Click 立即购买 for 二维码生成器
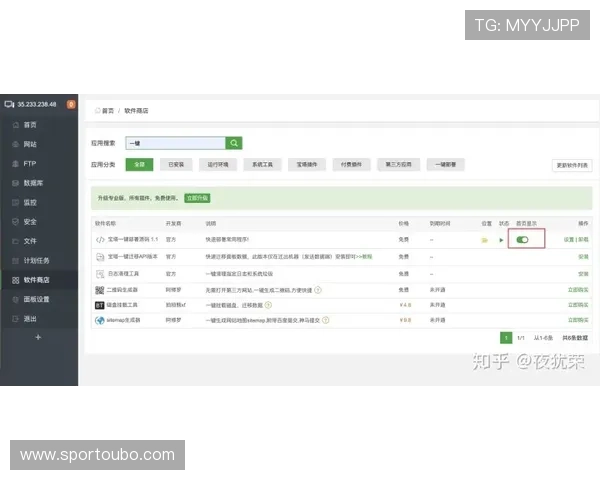The height and width of the screenshot is (480, 600). tap(578, 290)
